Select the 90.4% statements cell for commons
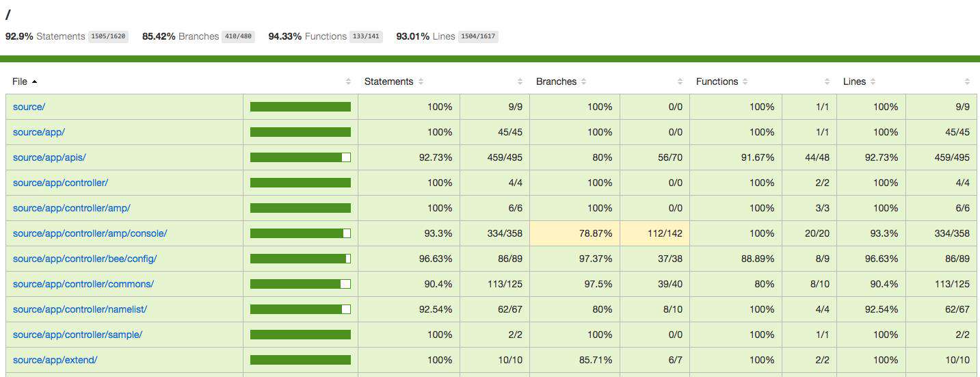 point(409,284)
